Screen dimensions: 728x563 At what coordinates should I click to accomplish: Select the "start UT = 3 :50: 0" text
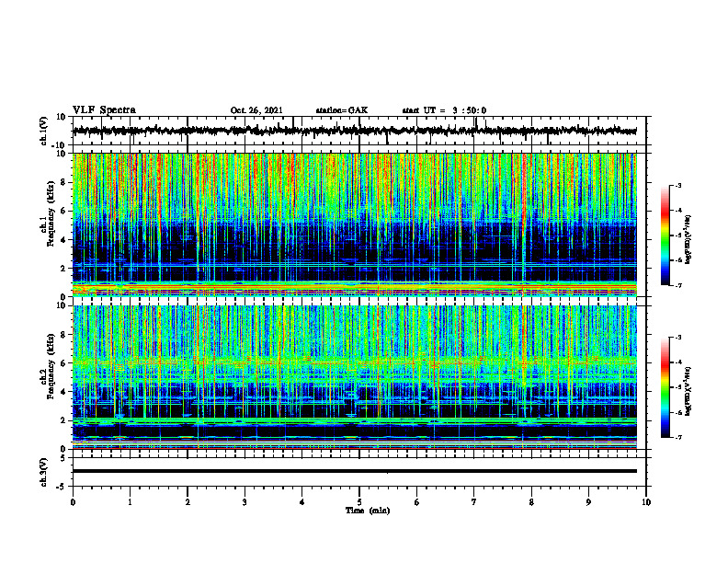[x=444, y=110]
